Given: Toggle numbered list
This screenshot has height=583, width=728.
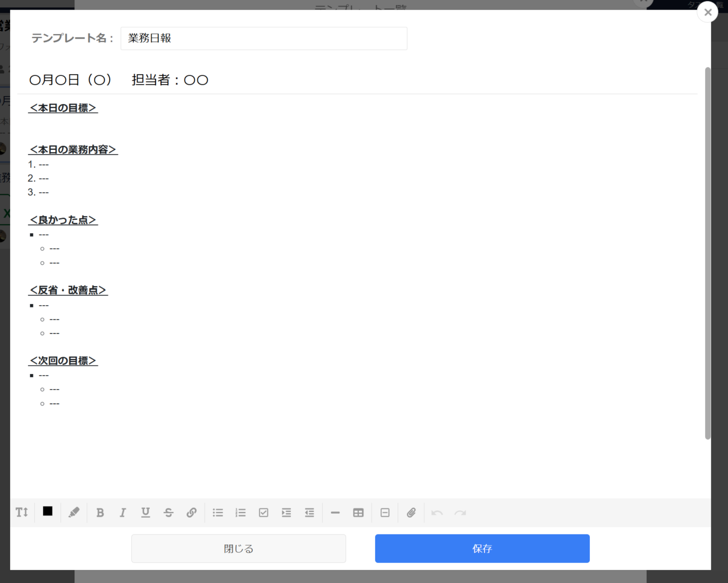Looking at the screenshot, I should pos(240,513).
